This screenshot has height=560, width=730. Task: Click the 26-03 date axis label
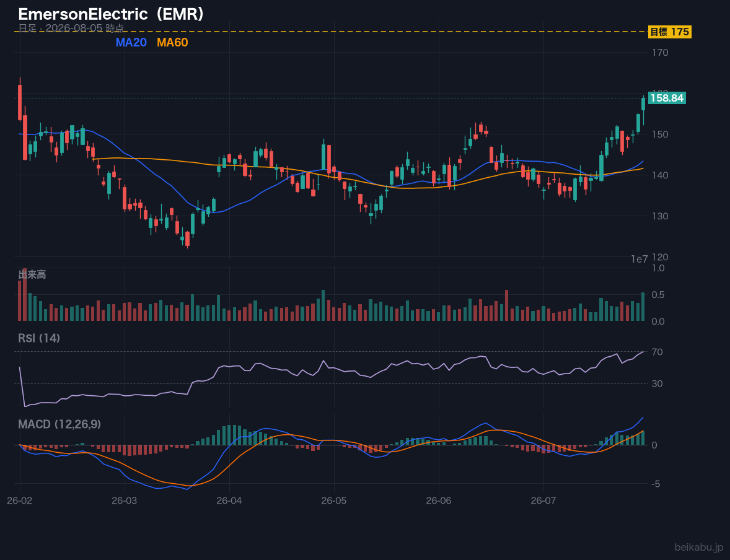click(125, 501)
